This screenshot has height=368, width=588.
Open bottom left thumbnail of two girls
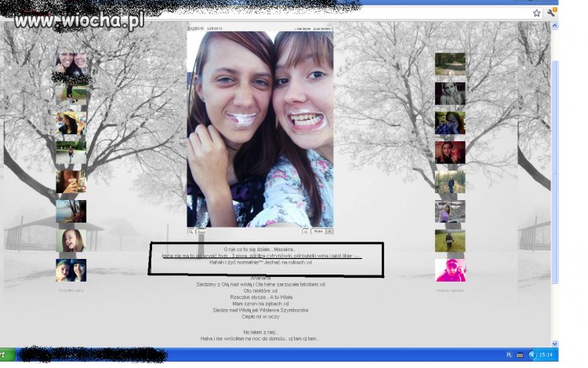click(x=71, y=270)
